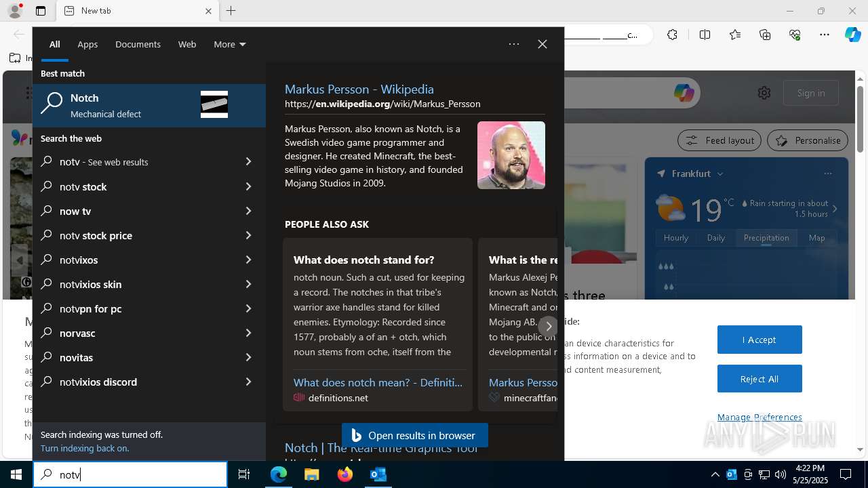Open 'Notch | The Real-time Graphics Tool' link
Screen dimensions: 868x488
coord(381,448)
